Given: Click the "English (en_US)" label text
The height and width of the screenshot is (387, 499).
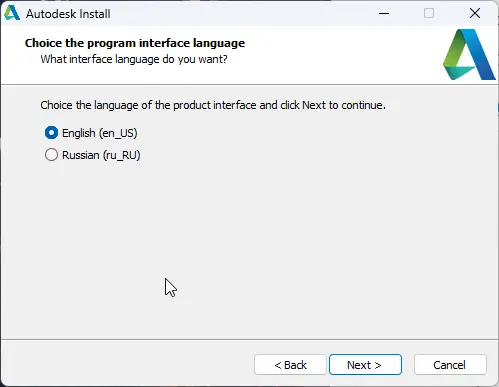Looking at the screenshot, I should pyautogui.click(x=100, y=133).
